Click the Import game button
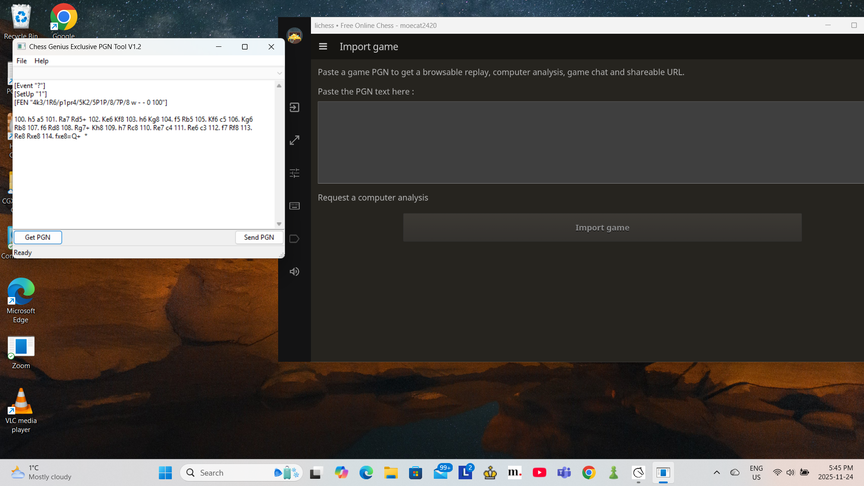The width and height of the screenshot is (864, 486). click(x=602, y=228)
